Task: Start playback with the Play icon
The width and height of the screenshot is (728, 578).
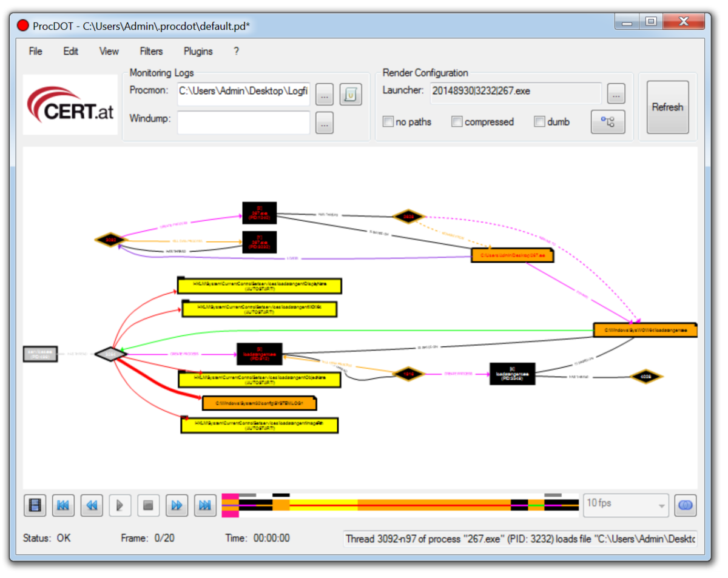Action: [x=120, y=505]
